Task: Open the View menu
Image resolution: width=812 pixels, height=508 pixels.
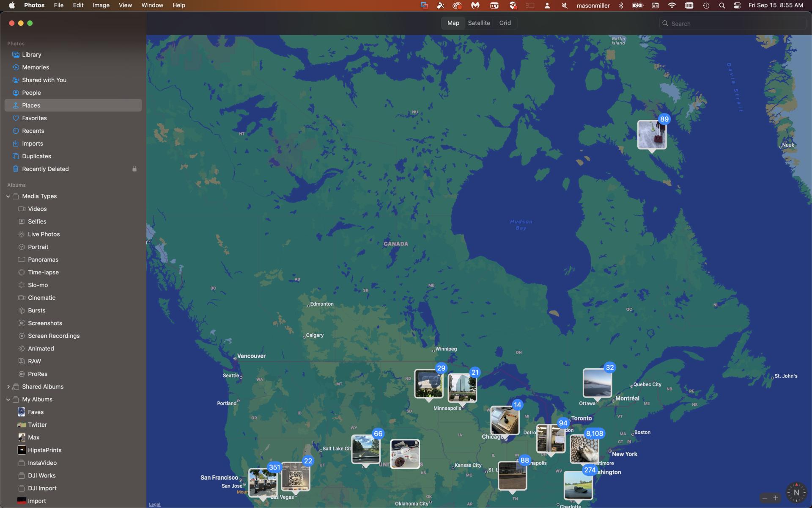Action: [125, 5]
